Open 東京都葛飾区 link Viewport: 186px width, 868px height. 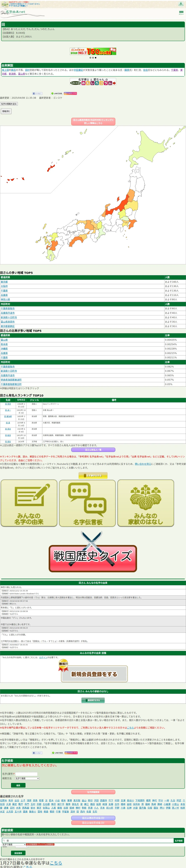8,326
